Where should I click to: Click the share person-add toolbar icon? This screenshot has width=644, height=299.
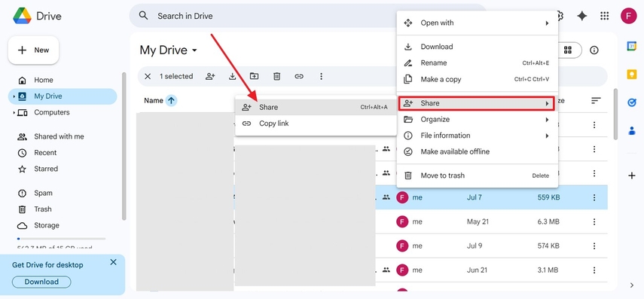(210, 76)
